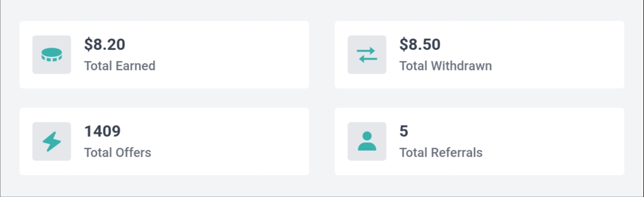Select the $8.20 earned amount

coord(105,44)
